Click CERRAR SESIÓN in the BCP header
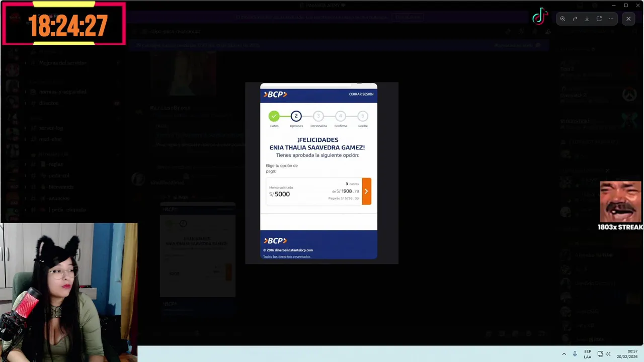 tap(361, 94)
